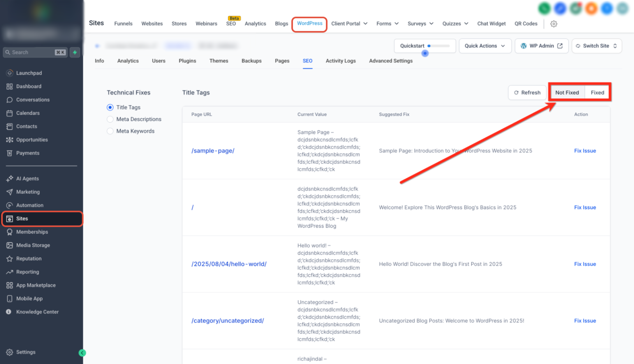The image size is (634, 364).
Task: Collapse sidebar with the green arrow icon
Action: 82,353
